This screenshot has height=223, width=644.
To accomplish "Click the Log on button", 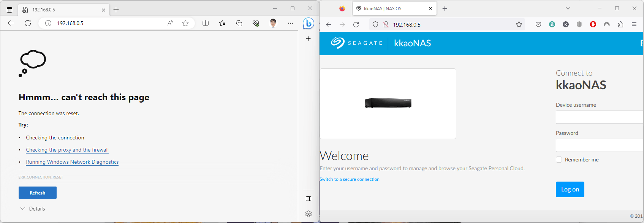I will click(570, 189).
